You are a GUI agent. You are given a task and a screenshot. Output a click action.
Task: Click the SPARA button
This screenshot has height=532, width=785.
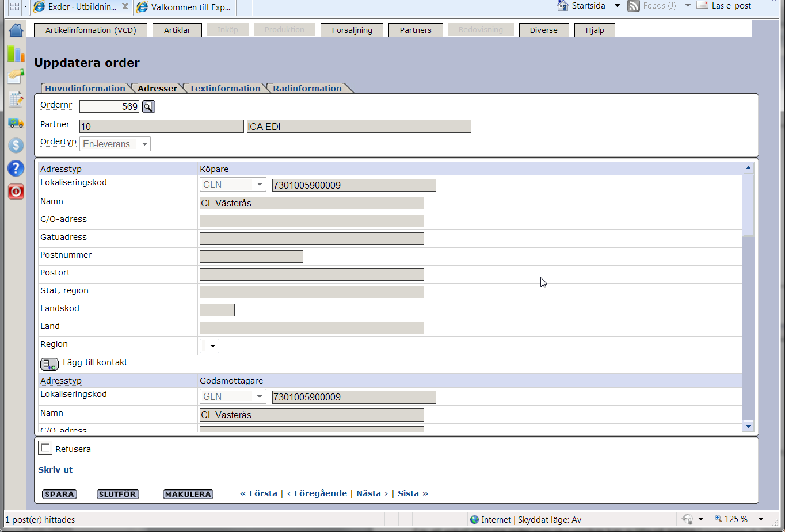coord(60,494)
